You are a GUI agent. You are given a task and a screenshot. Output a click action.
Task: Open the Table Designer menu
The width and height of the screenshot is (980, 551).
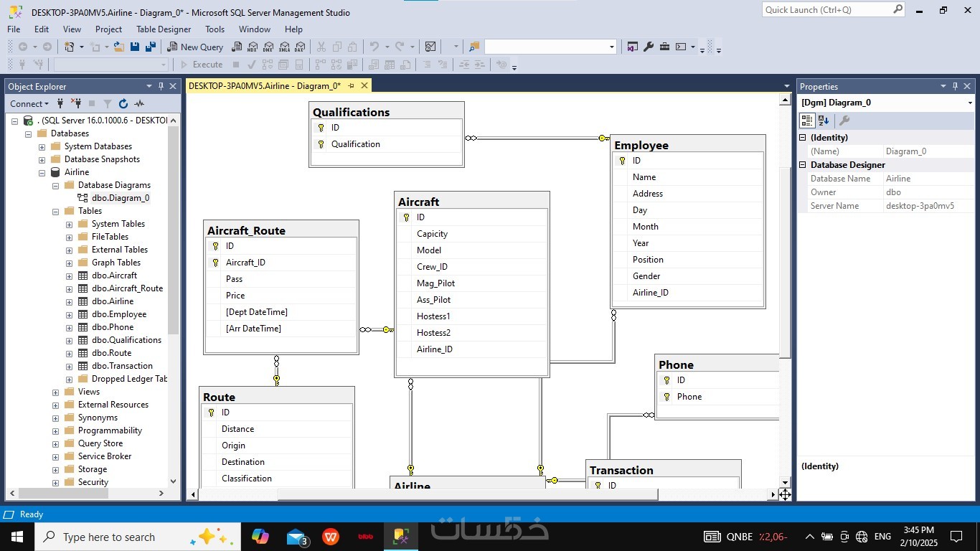(164, 29)
